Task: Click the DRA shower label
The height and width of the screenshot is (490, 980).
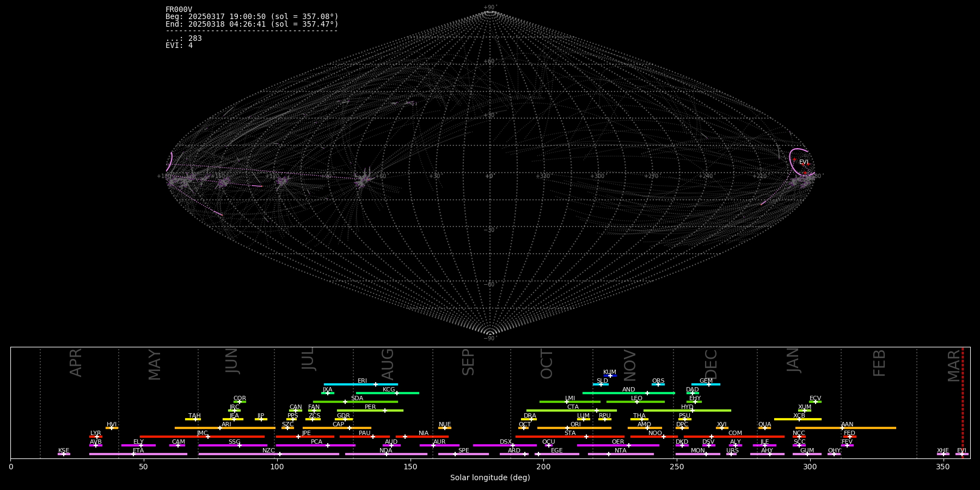Action: click(530, 416)
